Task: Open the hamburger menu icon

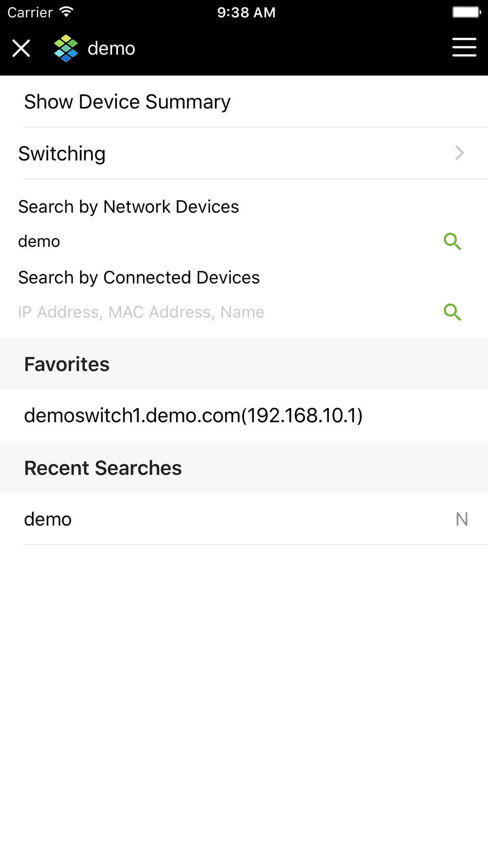Action: click(464, 47)
